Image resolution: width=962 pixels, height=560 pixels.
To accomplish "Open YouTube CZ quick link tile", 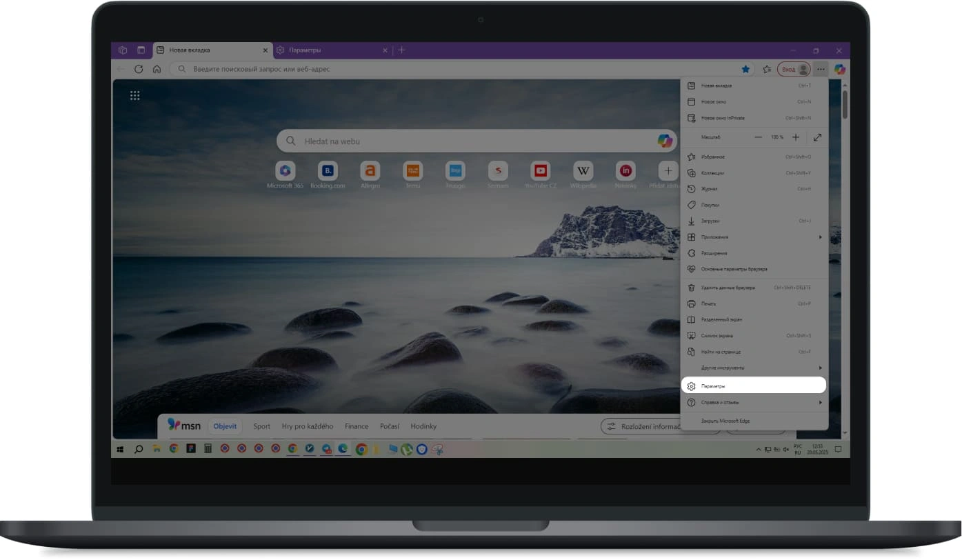I will click(x=541, y=176).
